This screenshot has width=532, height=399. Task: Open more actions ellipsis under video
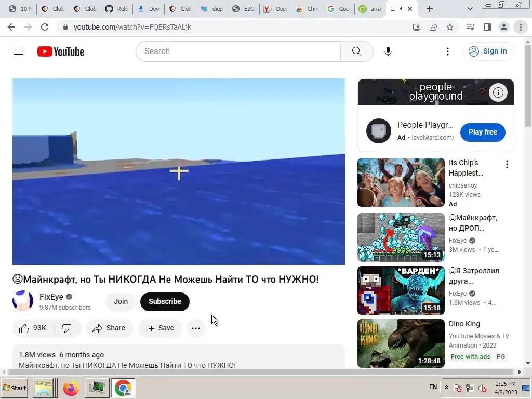[196, 328]
